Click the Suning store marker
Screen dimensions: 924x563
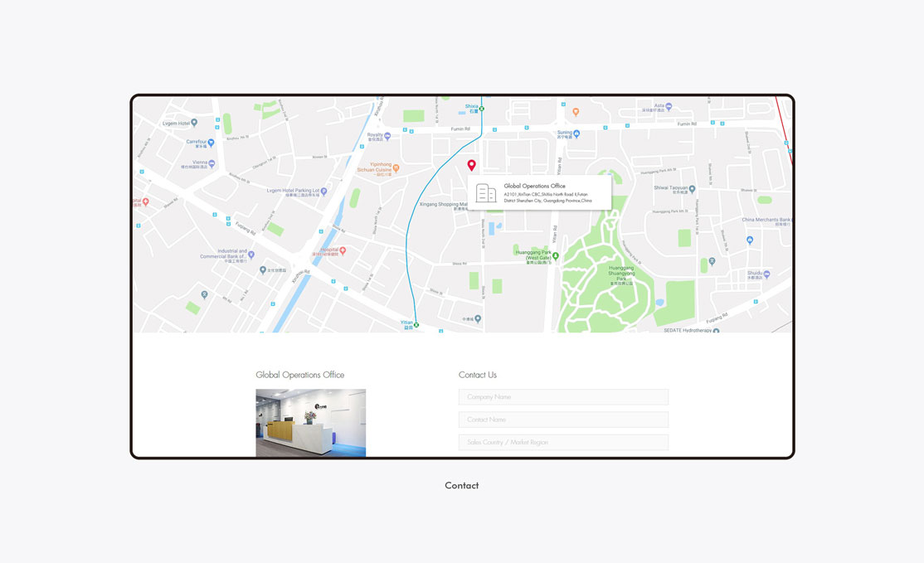(x=576, y=133)
